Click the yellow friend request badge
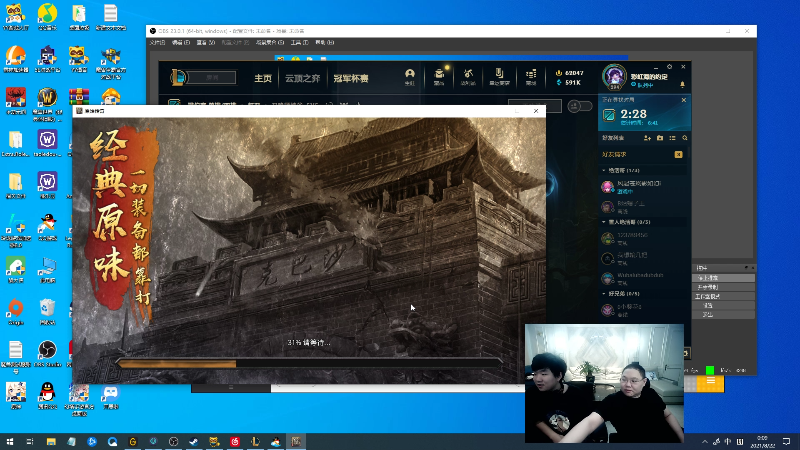 pyautogui.click(x=678, y=155)
